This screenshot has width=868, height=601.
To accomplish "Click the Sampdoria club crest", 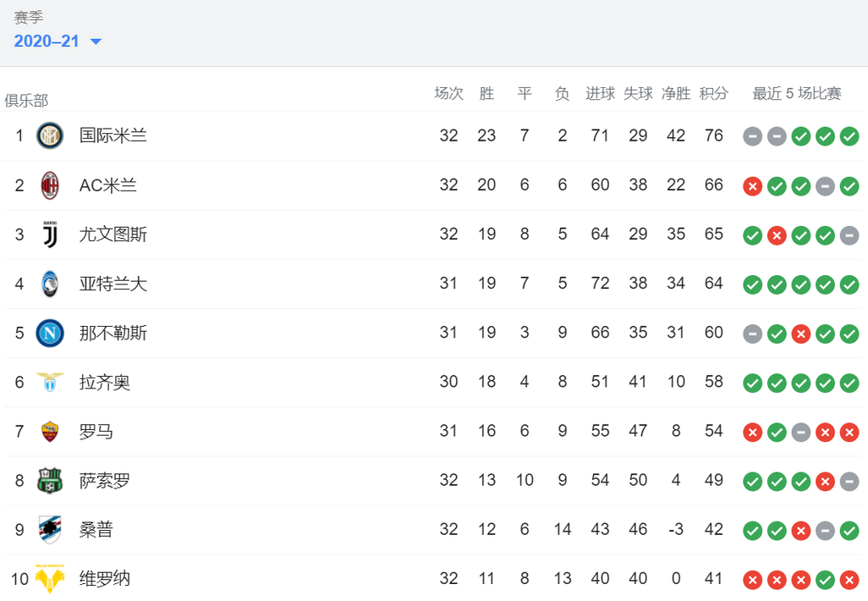I will (50, 530).
